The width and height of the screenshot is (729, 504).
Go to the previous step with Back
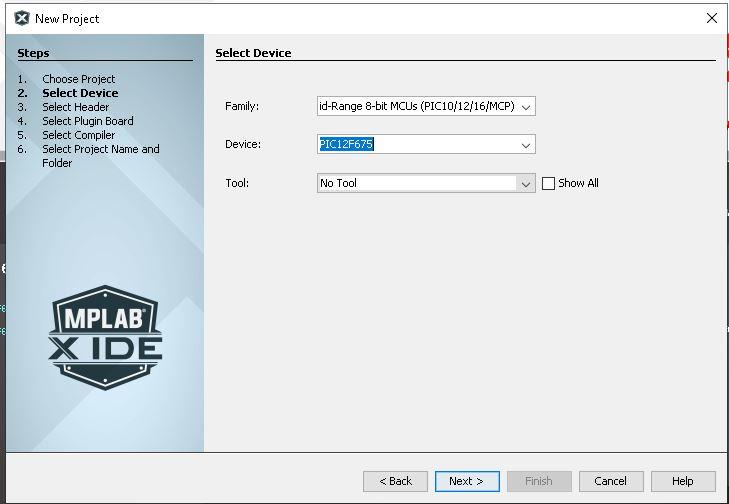[x=395, y=481]
